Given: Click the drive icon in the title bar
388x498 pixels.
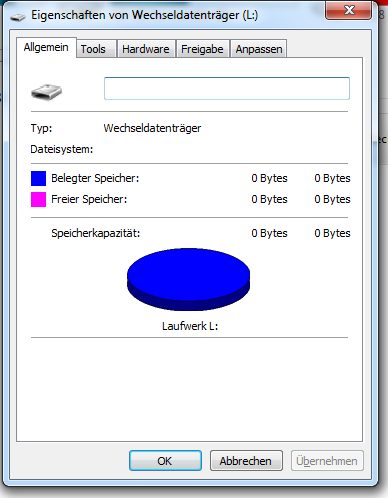Looking at the screenshot, I should [18, 17].
